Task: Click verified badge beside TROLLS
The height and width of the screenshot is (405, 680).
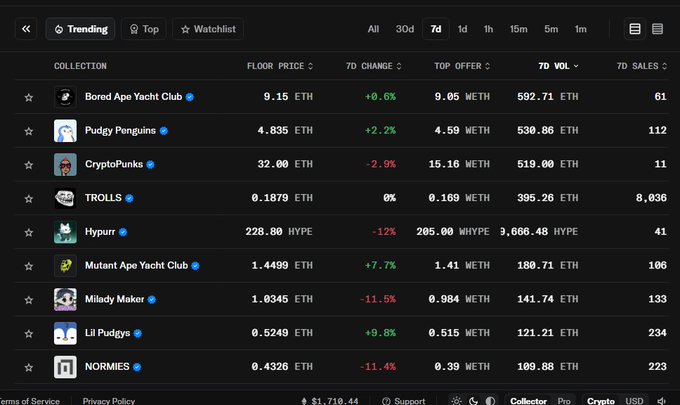Action: [x=129, y=199]
